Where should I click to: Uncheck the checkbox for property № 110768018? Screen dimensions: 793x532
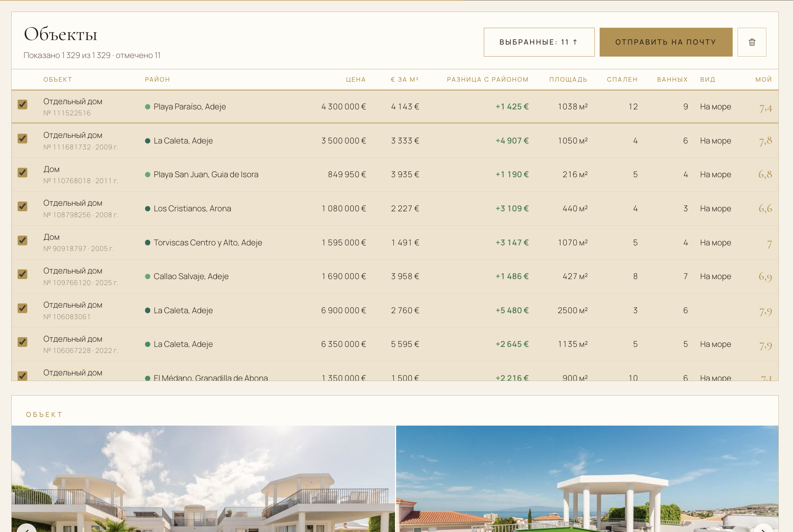tap(22, 173)
